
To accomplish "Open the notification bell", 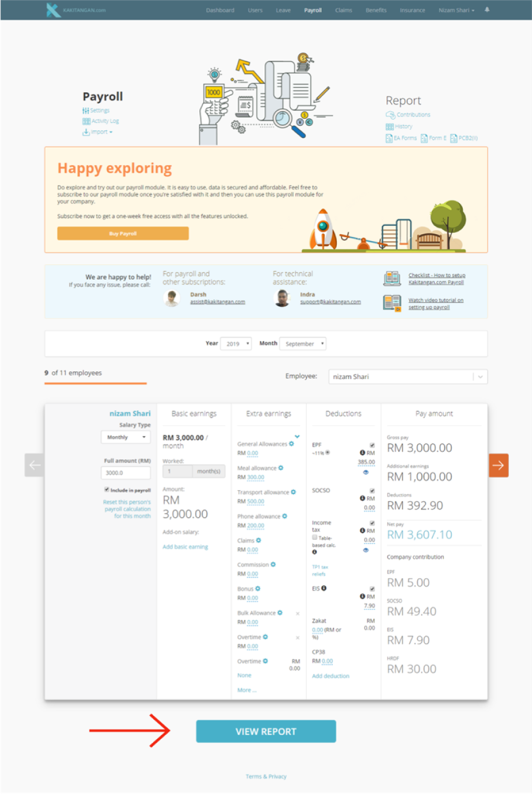I will [x=487, y=9].
